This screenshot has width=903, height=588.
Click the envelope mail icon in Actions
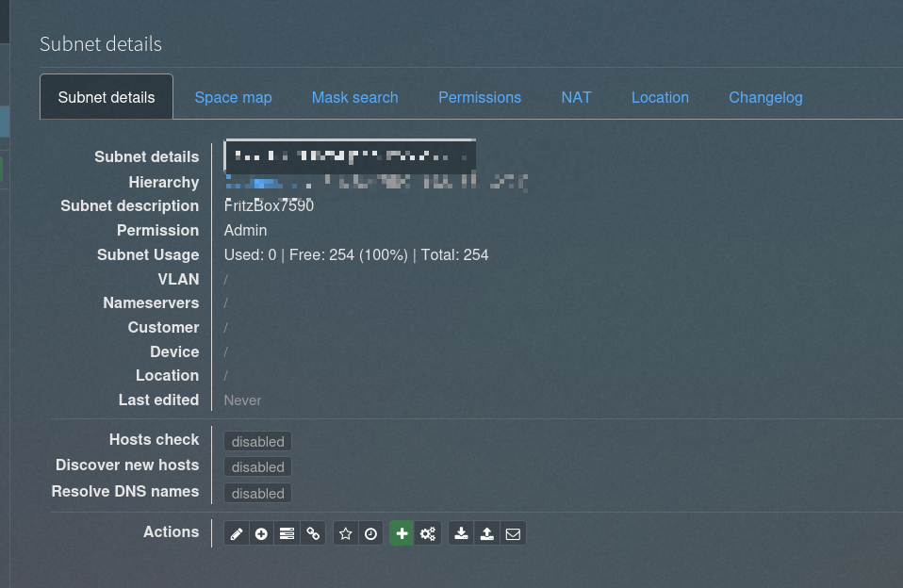coord(513,534)
